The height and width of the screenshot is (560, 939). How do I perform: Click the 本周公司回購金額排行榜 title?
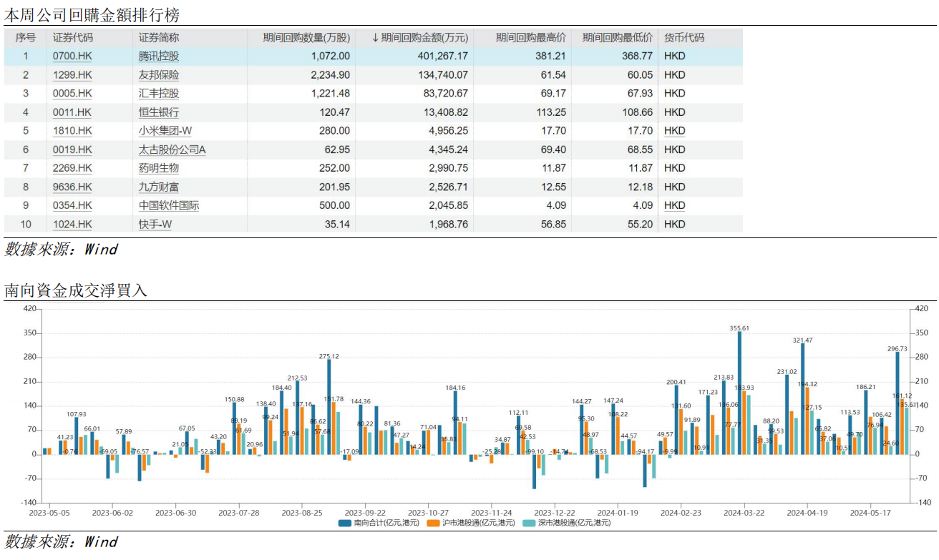pyautogui.click(x=92, y=14)
